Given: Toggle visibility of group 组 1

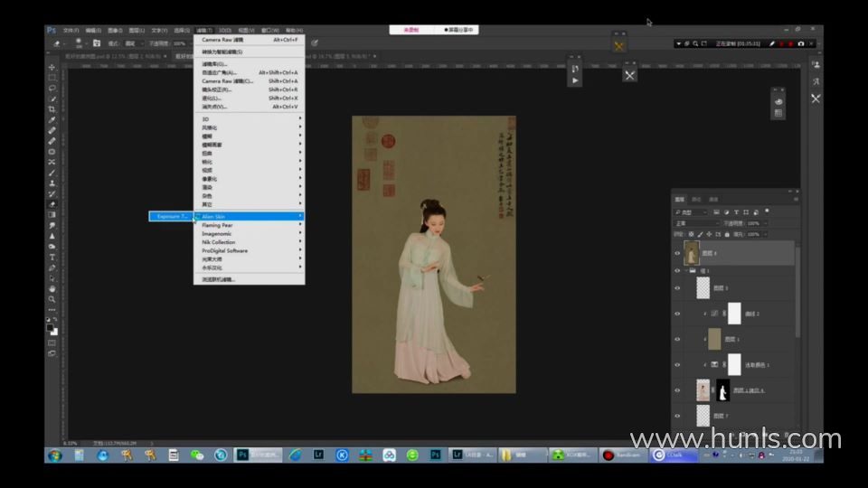Looking at the screenshot, I should click(x=677, y=271).
